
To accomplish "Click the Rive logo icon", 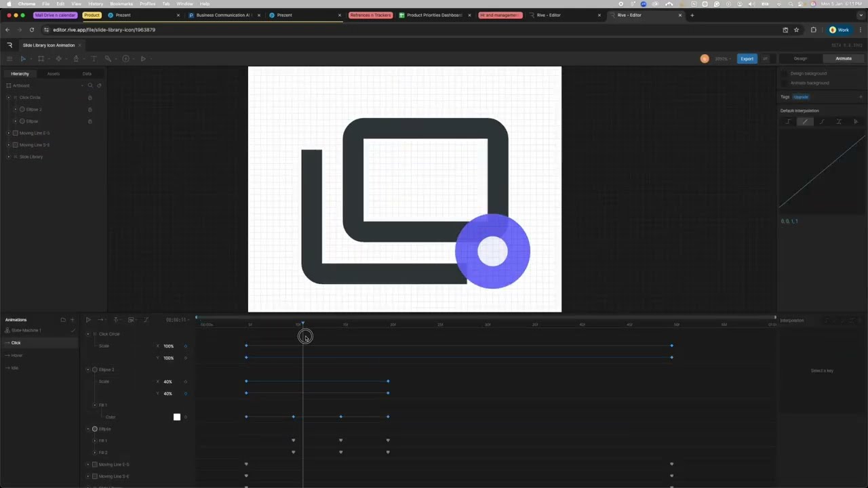I will [9, 45].
